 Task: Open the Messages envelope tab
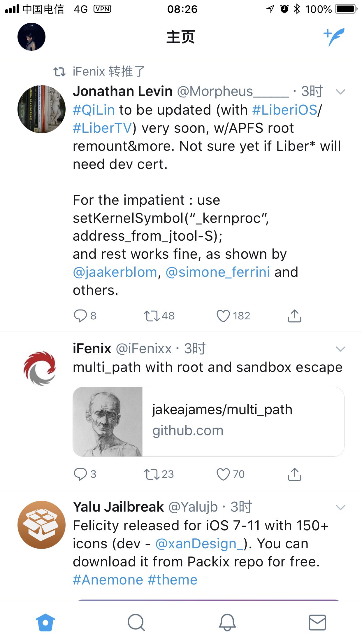tap(317, 622)
